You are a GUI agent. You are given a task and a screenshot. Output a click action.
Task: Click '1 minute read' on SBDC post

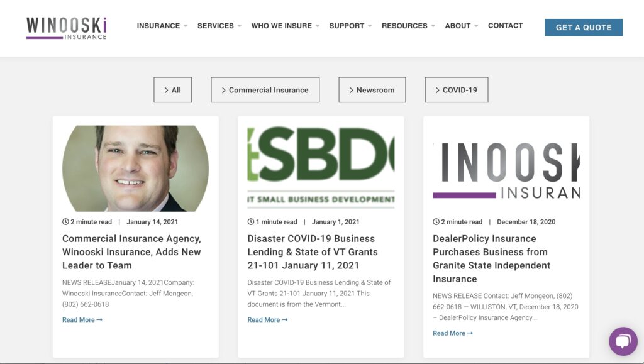point(277,222)
